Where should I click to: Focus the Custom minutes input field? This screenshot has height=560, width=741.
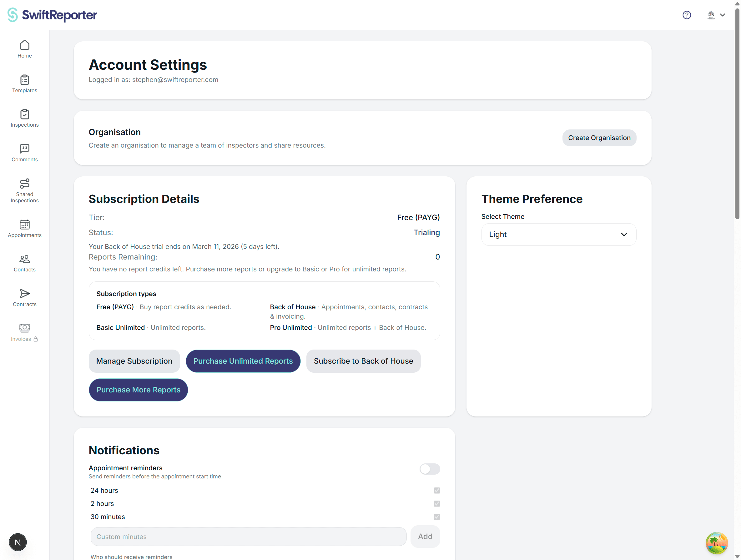point(248,537)
